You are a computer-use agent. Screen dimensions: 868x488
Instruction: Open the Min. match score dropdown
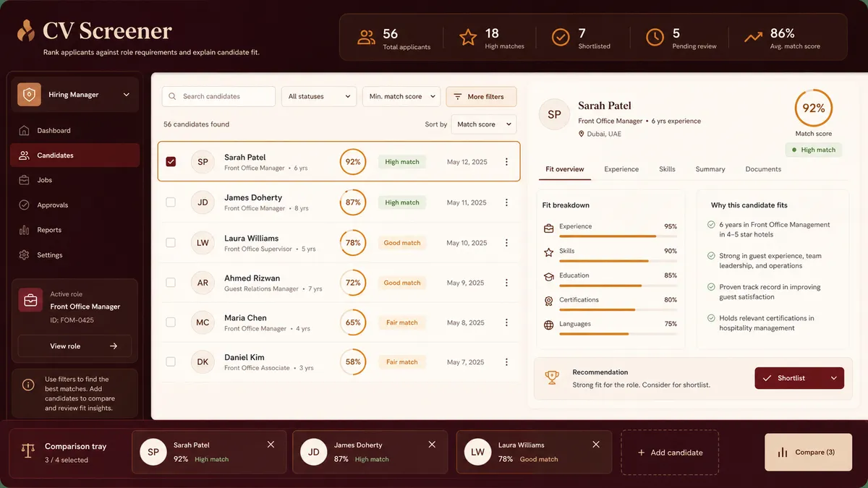[401, 96]
